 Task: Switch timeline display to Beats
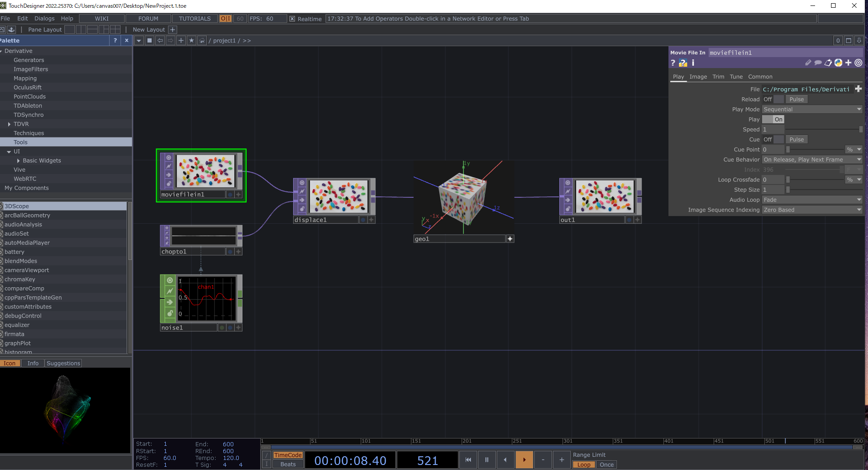click(x=288, y=464)
